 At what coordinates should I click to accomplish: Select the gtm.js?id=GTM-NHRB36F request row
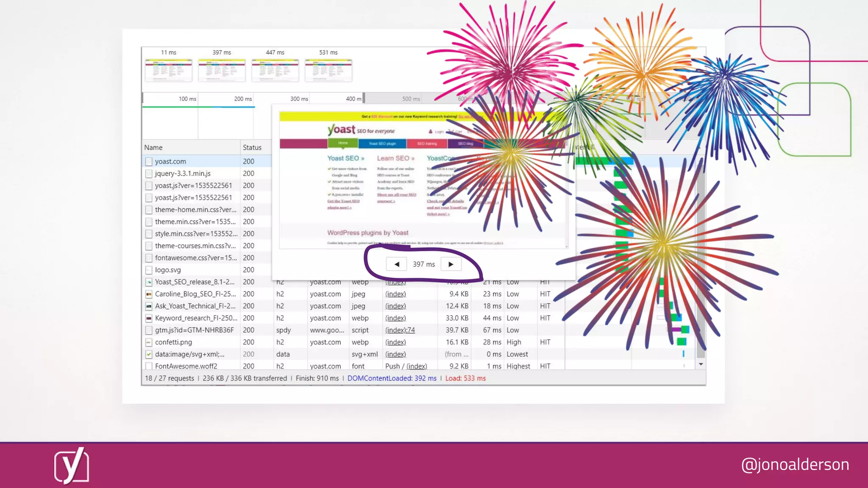(194, 330)
